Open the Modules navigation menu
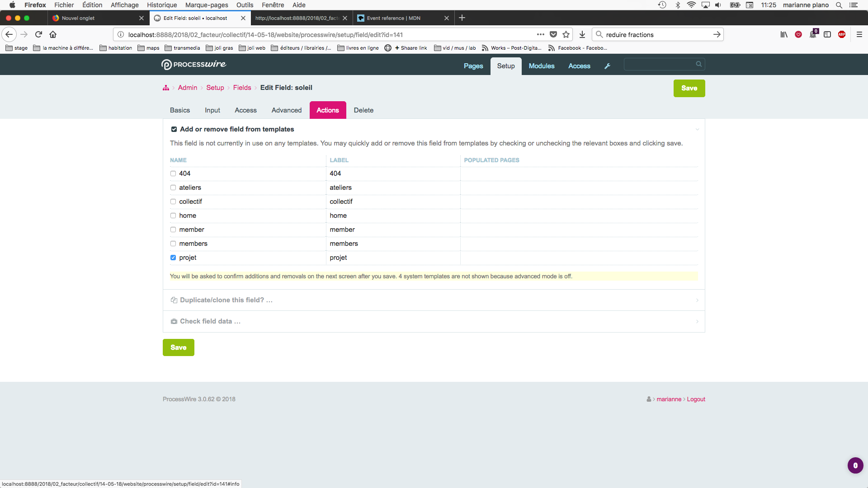 [541, 66]
